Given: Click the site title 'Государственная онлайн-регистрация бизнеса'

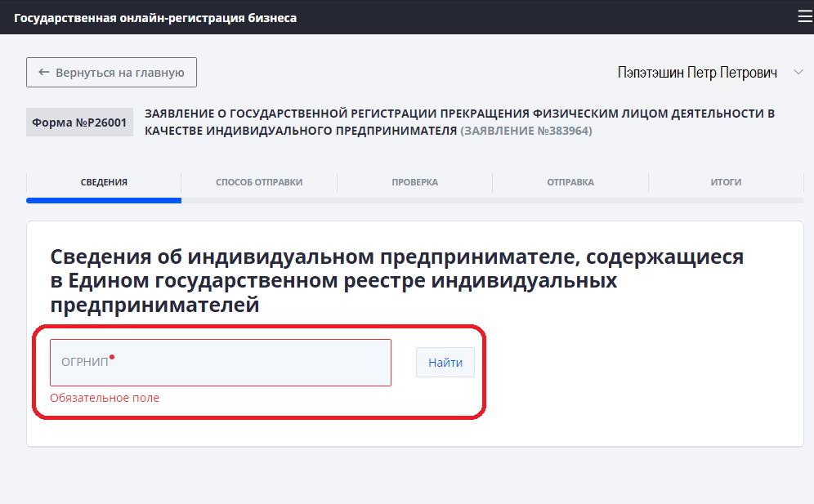Looking at the screenshot, I should coord(155,17).
